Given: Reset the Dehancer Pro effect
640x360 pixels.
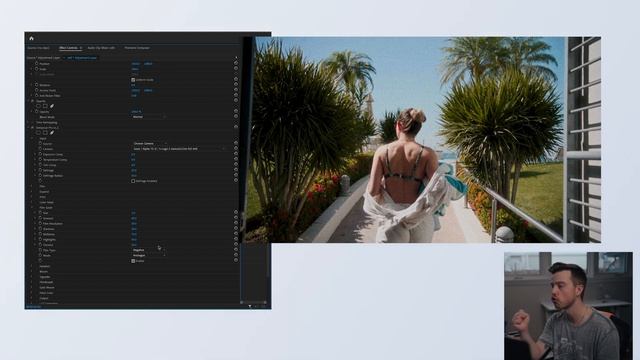Looking at the screenshot, I should [x=236, y=127].
